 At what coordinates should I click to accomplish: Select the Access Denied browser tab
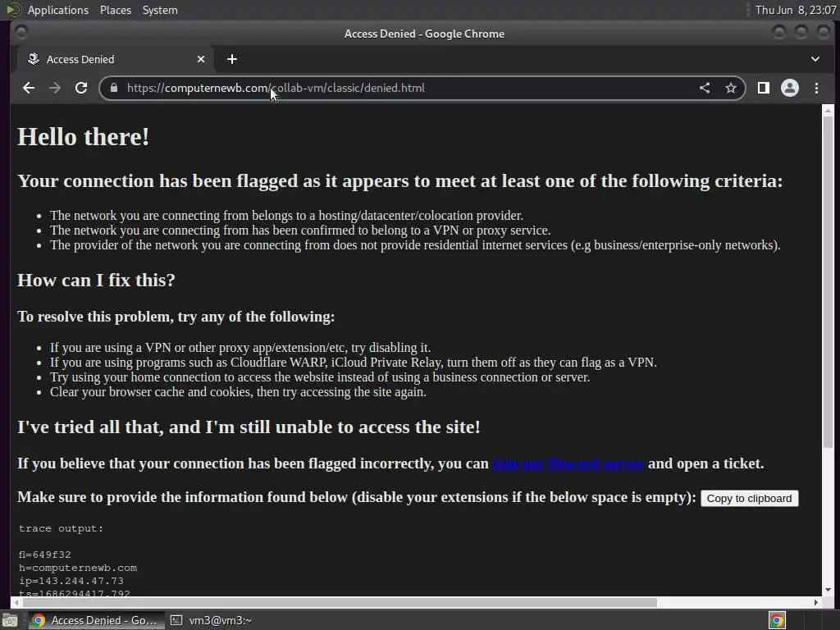(x=115, y=59)
